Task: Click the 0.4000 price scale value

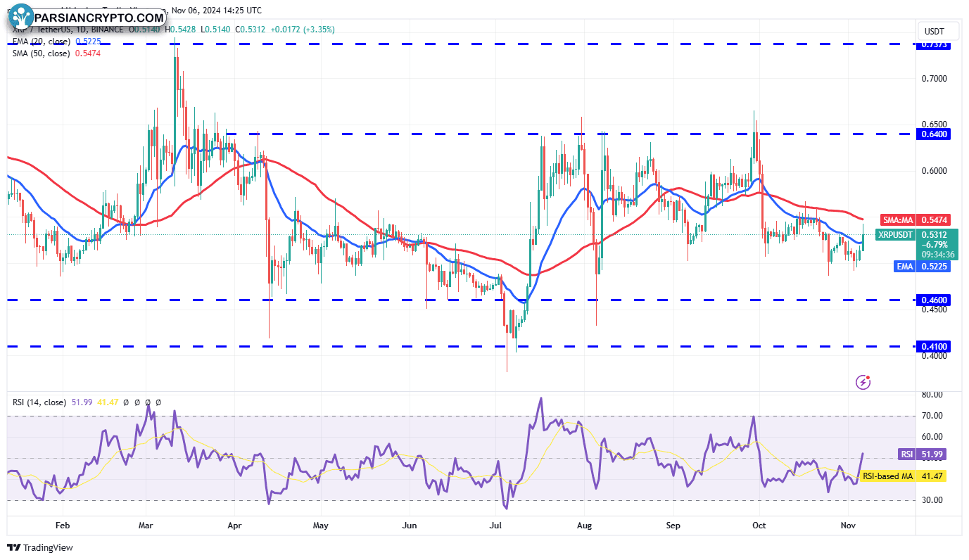Action: [934, 355]
